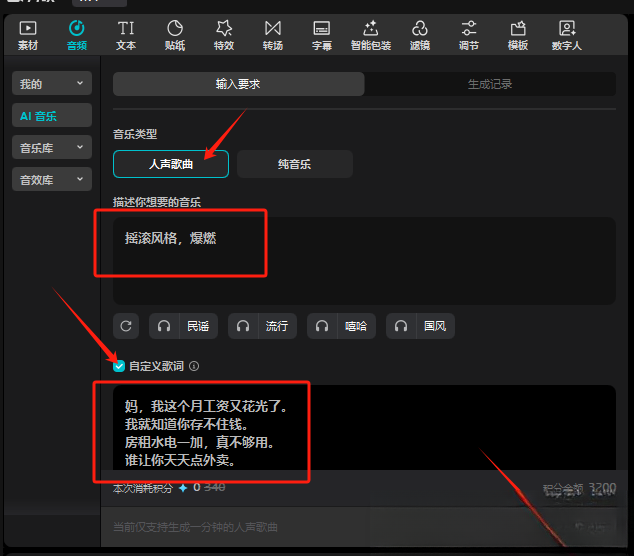Screen dimensions: 634x556
Task: Open the 模板 templates panel
Action: point(518,36)
